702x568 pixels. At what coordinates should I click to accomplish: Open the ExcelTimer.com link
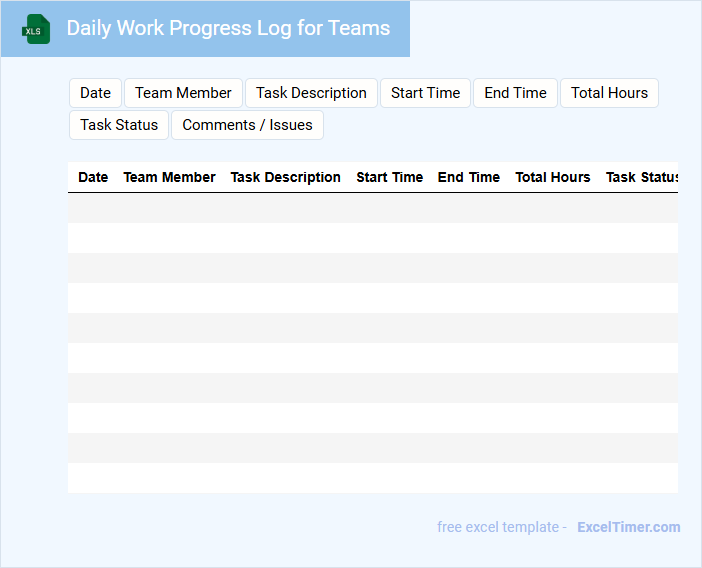pos(629,527)
